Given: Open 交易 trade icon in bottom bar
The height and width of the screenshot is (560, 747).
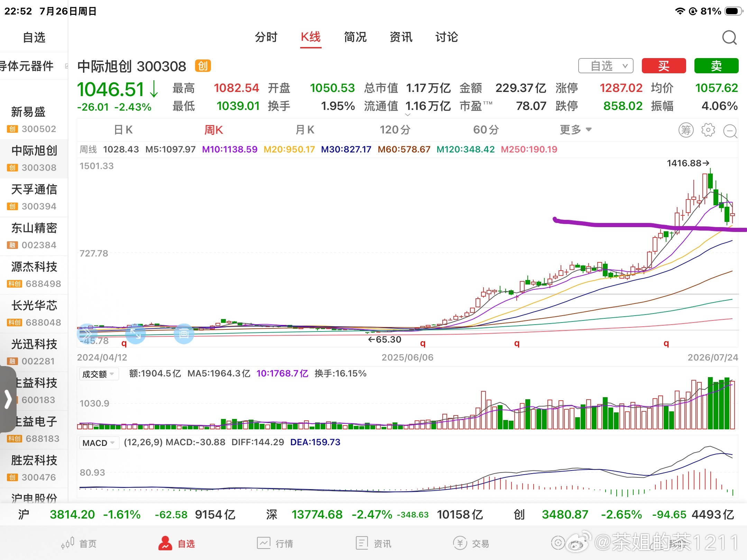Looking at the screenshot, I should coord(460,543).
